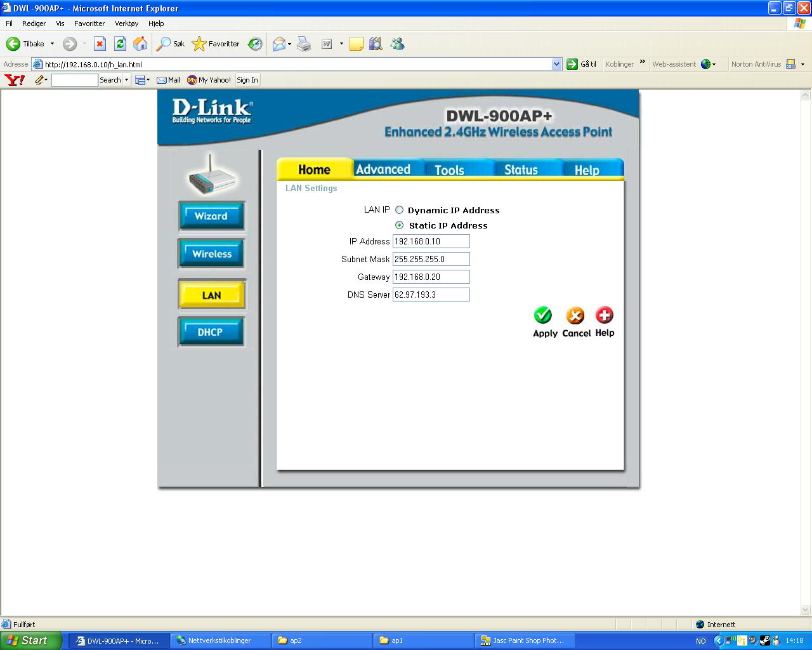The height and width of the screenshot is (650, 812).
Task: Open the wireless network tray icon
Action: pos(730,640)
